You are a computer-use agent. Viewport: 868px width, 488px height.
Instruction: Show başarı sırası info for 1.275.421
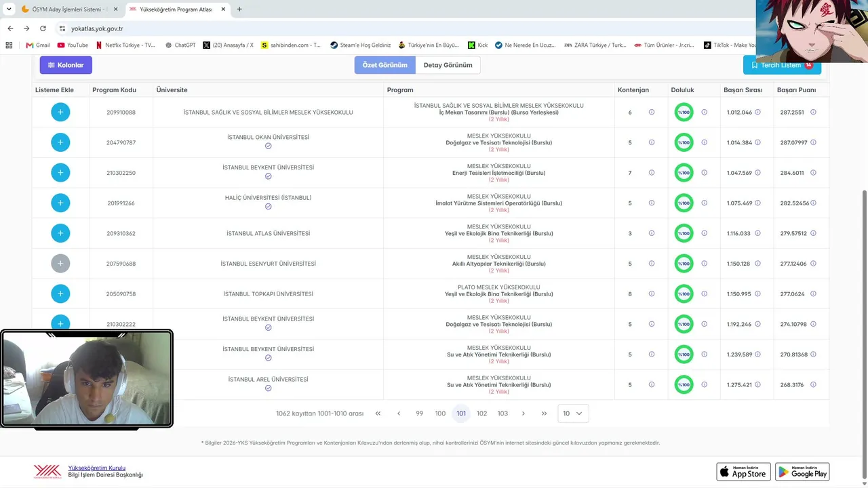click(757, 384)
